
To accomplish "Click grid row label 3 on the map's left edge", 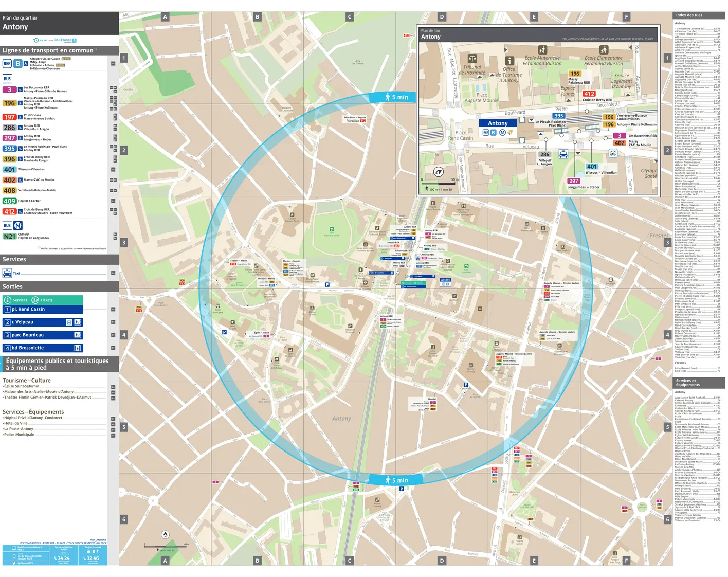I will tap(123, 243).
